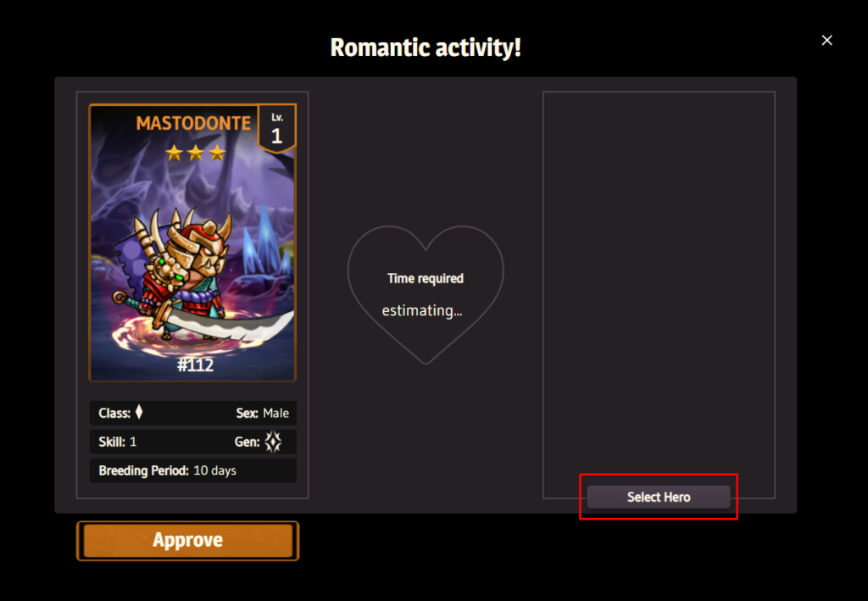868x601 pixels.
Task: Click the heart-shaped time required outline
Action: (426, 294)
